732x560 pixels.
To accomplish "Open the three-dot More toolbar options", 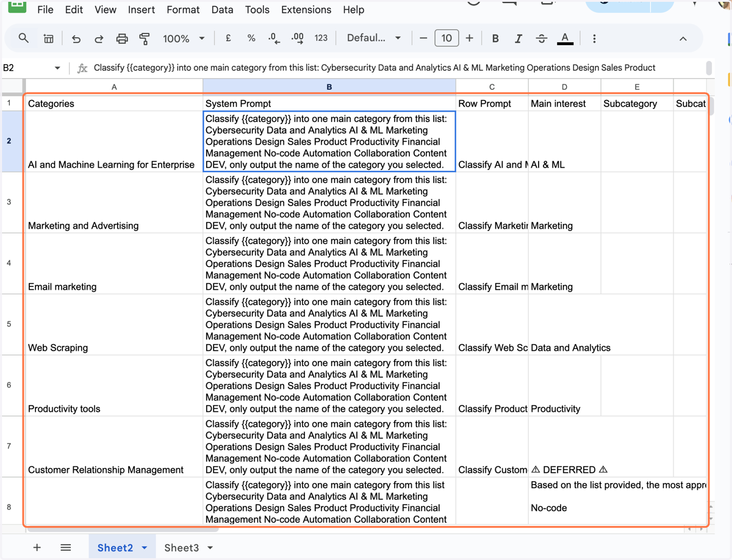I will pos(594,38).
